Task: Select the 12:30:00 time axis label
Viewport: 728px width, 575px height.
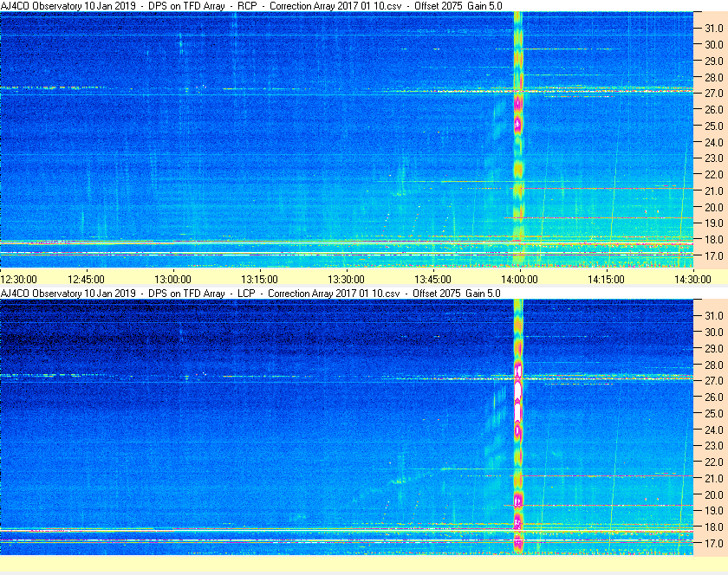Action: pos(18,280)
